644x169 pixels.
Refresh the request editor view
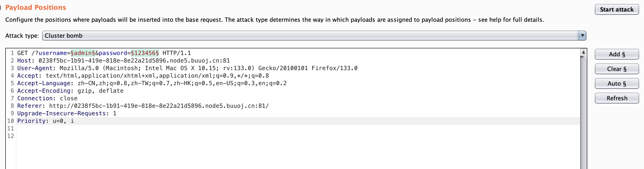coord(617,98)
